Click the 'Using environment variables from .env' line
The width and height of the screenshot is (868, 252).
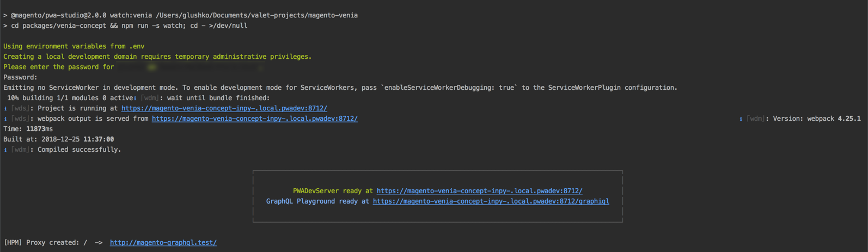pyautogui.click(x=74, y=46)
